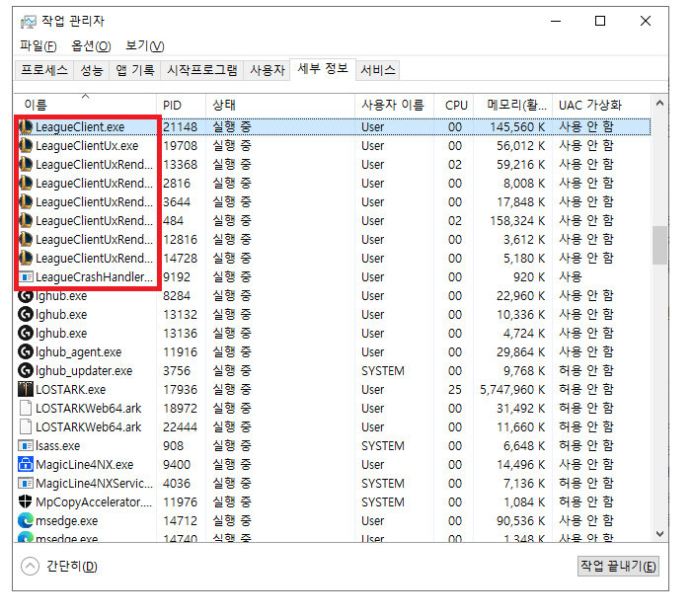Click PID 17936 of LOSTARK.exe
Viewport: 693px width, 616px height.
181,390
